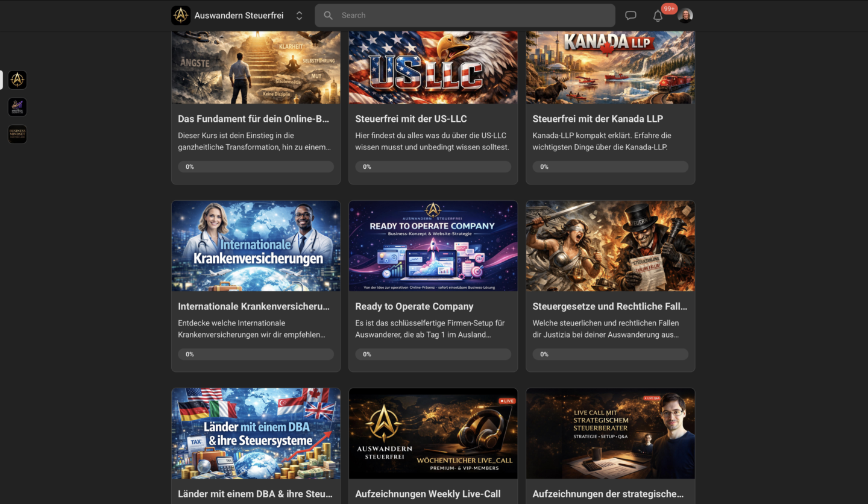The height and width of the screenshot is (504, 868).
Task: Open the Wöchentlicher Live_Call thumbnail
Action: [x=433, y=433]
